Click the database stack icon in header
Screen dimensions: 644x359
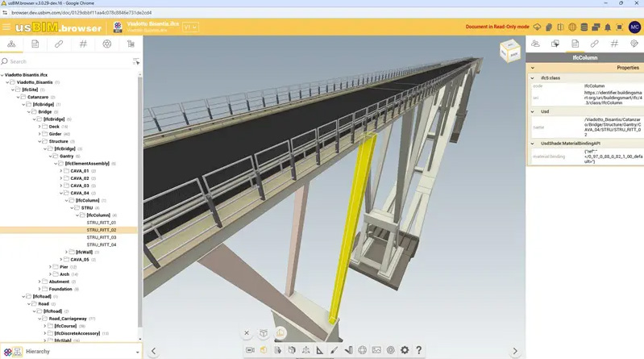[x=584, y=27]
